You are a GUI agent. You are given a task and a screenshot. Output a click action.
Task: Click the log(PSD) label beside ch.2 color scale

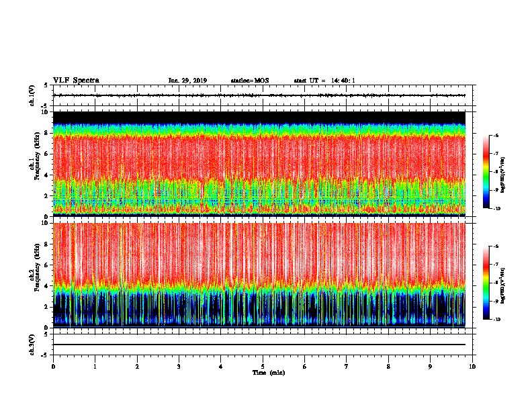click(503, 285)
